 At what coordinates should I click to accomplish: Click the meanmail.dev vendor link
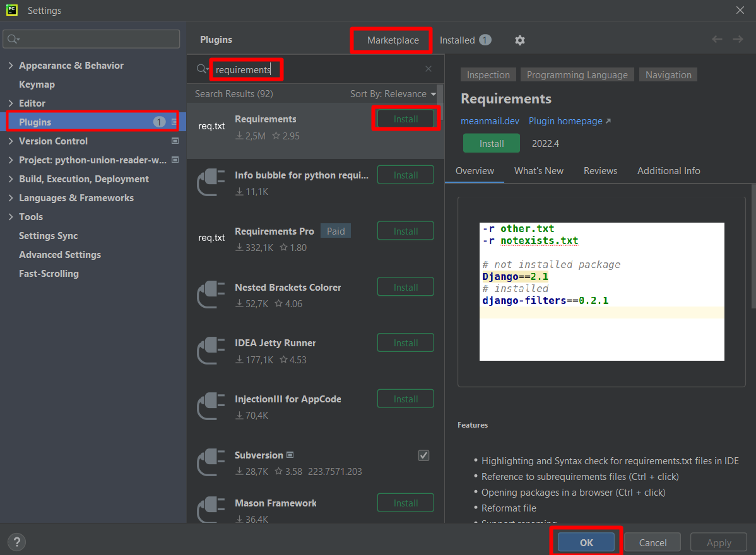tap(490, 120)
